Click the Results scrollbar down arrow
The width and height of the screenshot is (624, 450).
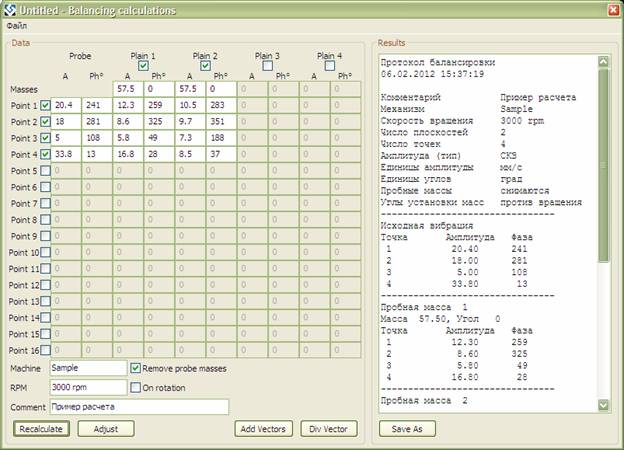[x=603, y=405]
